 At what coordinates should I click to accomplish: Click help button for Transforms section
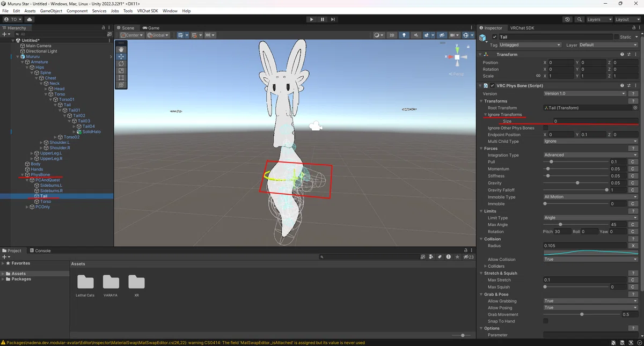tap(633, 101)
